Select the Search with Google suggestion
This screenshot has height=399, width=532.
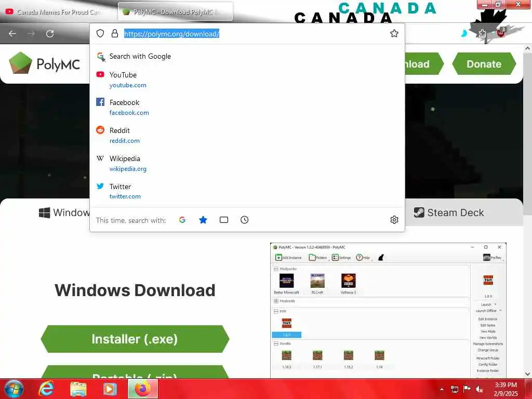[247, 56]
